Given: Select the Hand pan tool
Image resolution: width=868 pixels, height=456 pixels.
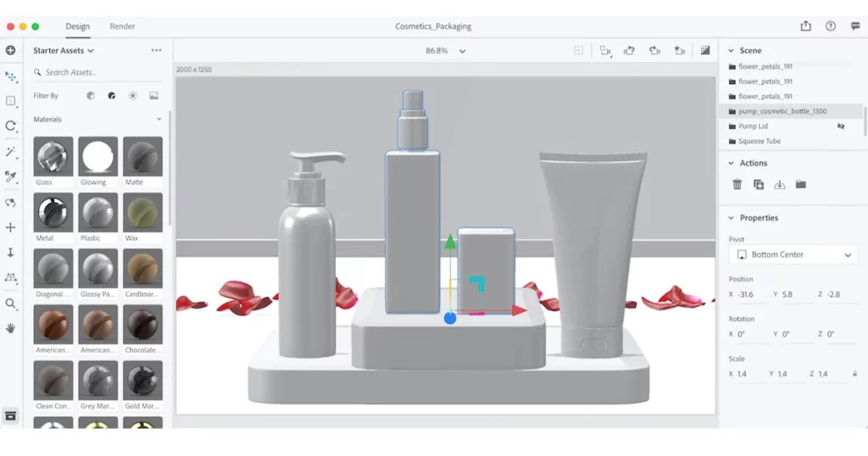Looking at the screenshot, I should point(10,328).
